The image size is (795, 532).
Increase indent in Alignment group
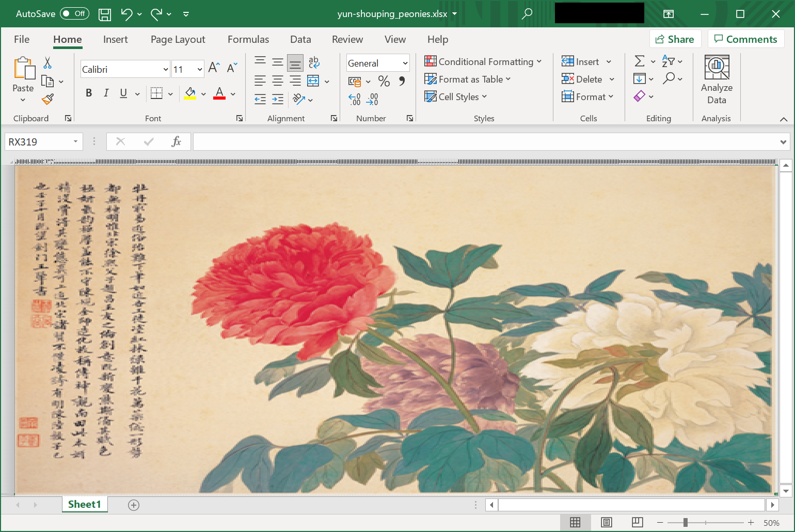point(278,99)
